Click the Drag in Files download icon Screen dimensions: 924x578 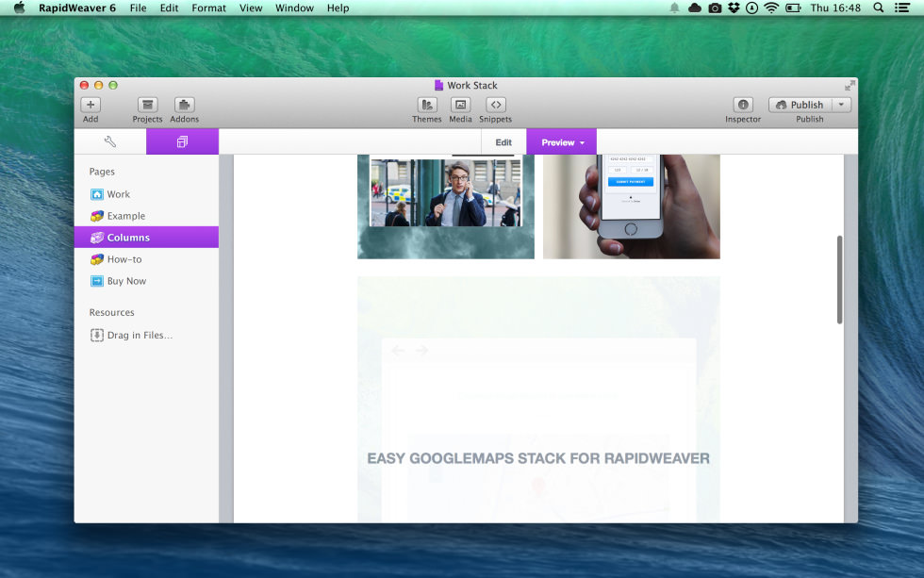pos(96,335)
